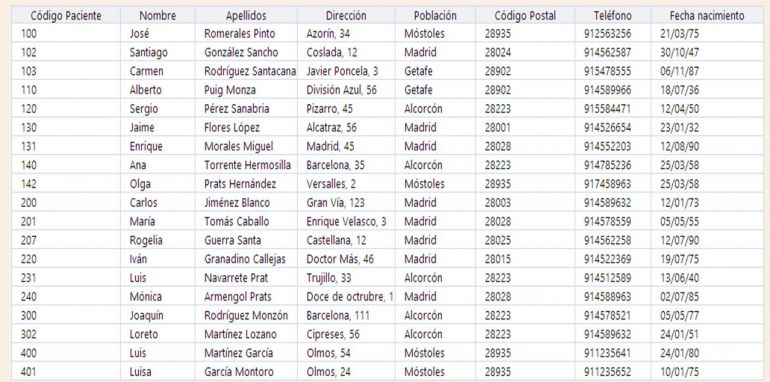770x382 pixels.
Task: Select the name cell Alberto
Action: 158,90
